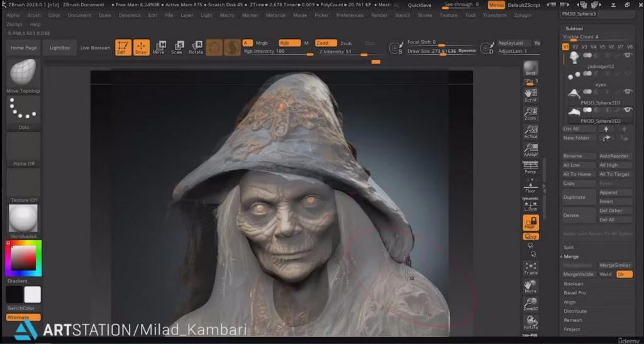The height and width of the screenshot is (344, 644).
Task: Toggle the Floor grid icon
Action: 531,186
